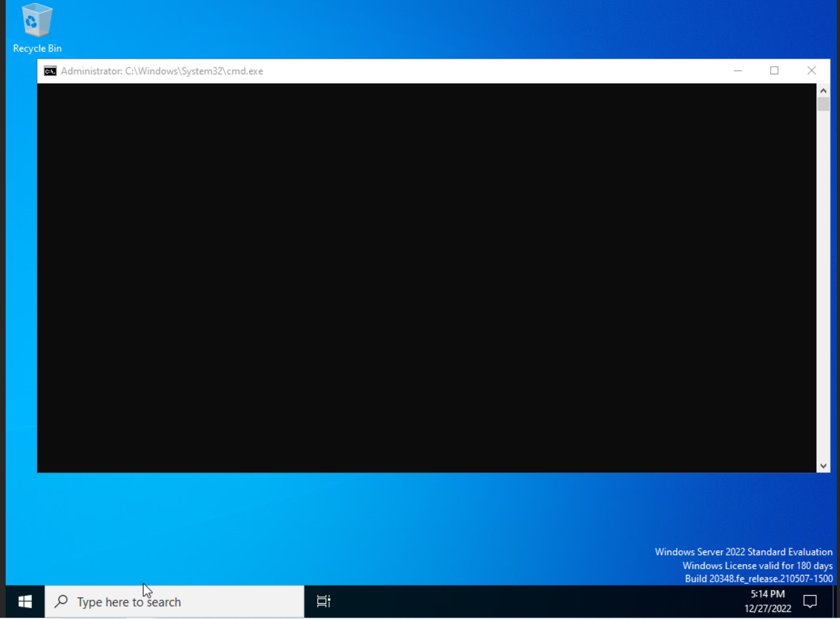Viewport: 840px width, 619px height.
Task: Minimize the Command Prompt window
Action: point(737,71)
